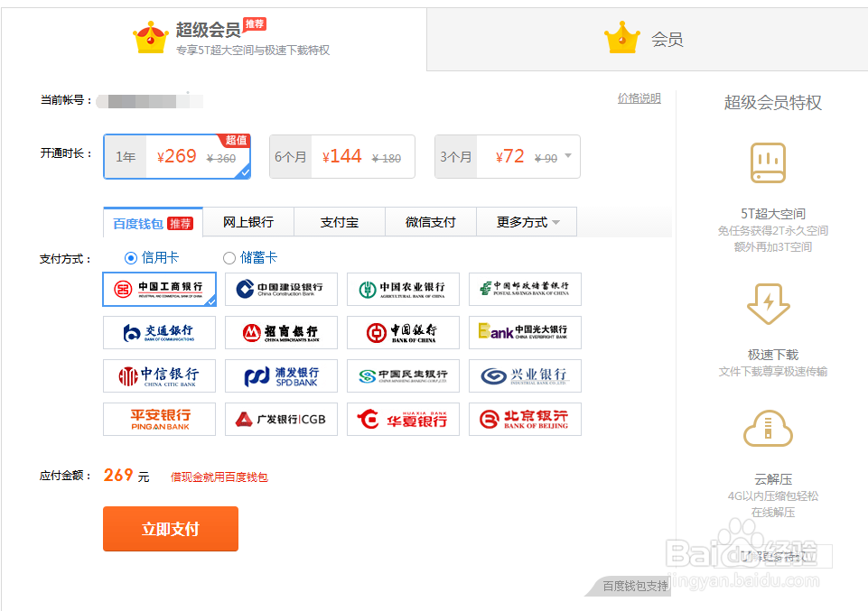The image size is (868, 611).
Task: Click the 会员 crown icon
Action: click(622, 37)
